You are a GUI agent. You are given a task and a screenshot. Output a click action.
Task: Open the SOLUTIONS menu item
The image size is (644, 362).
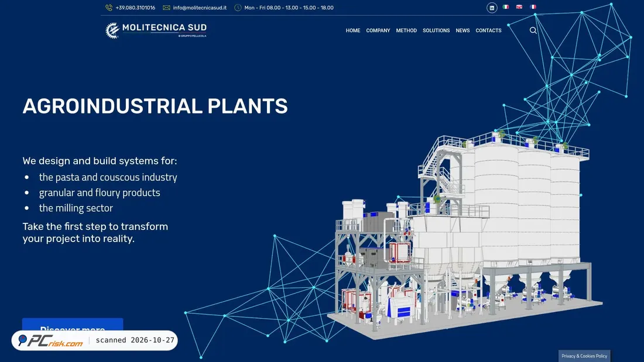pos(436,30)
